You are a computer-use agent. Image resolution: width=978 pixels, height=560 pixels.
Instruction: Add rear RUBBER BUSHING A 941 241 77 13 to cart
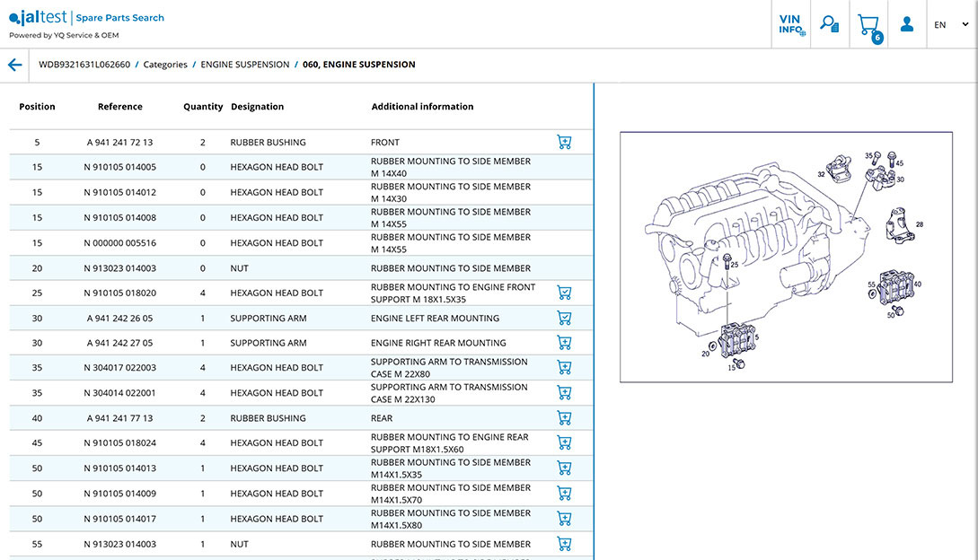point(564,418)
